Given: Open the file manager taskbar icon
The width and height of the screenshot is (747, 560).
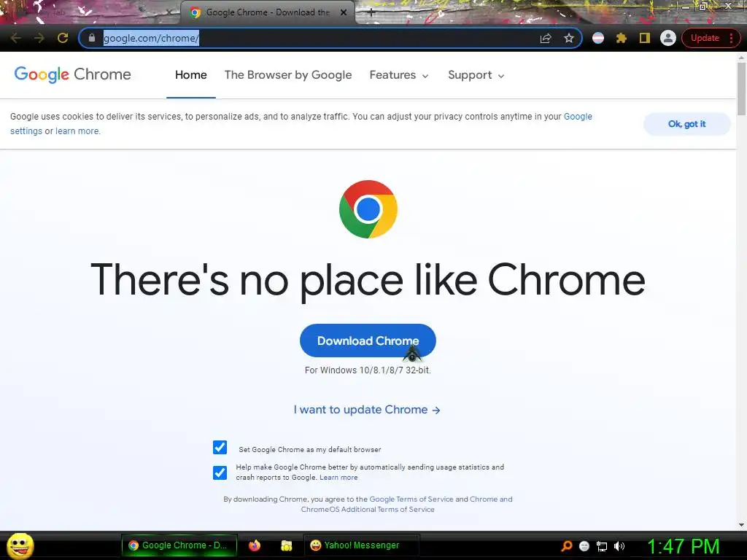Looking at the screenshot, I should pyautogui.click(x=286, y=545).
